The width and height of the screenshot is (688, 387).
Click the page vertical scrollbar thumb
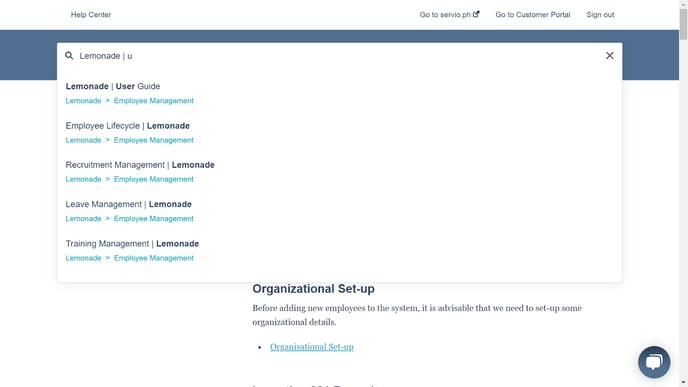(x=683, y=24)
